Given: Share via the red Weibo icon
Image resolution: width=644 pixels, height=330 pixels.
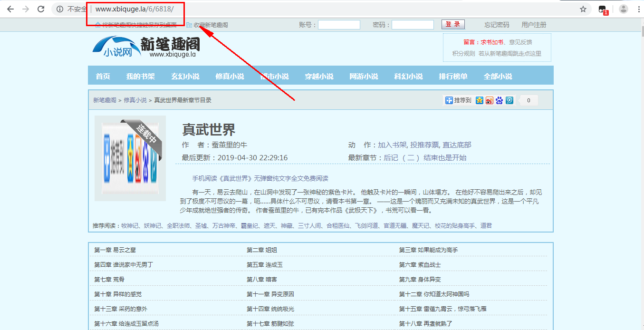Looking at the screenshot, I should [x=490, y=100].
